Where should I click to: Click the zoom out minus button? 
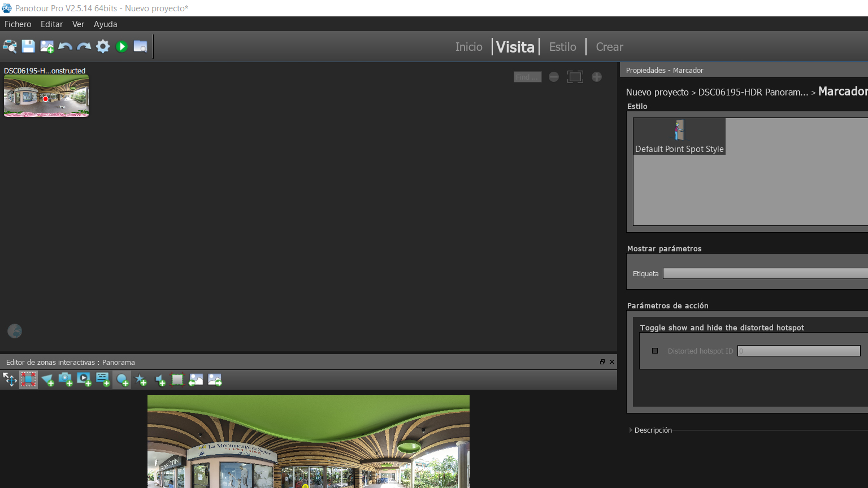(x=554, y=77)
